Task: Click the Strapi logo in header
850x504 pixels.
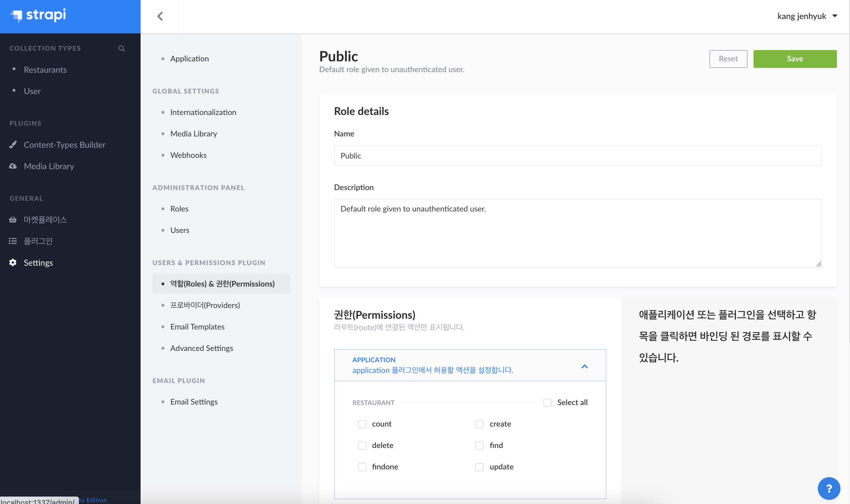Action: tap(38, 15)
